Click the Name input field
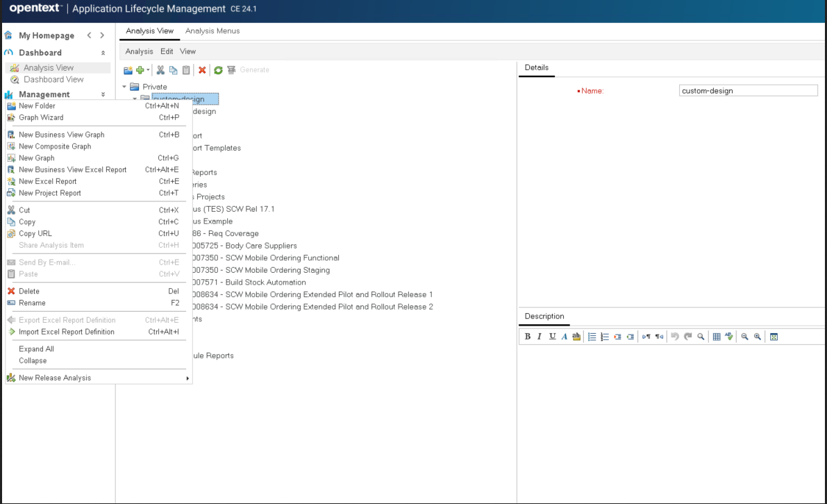827x504 pixels. (748, 91)
